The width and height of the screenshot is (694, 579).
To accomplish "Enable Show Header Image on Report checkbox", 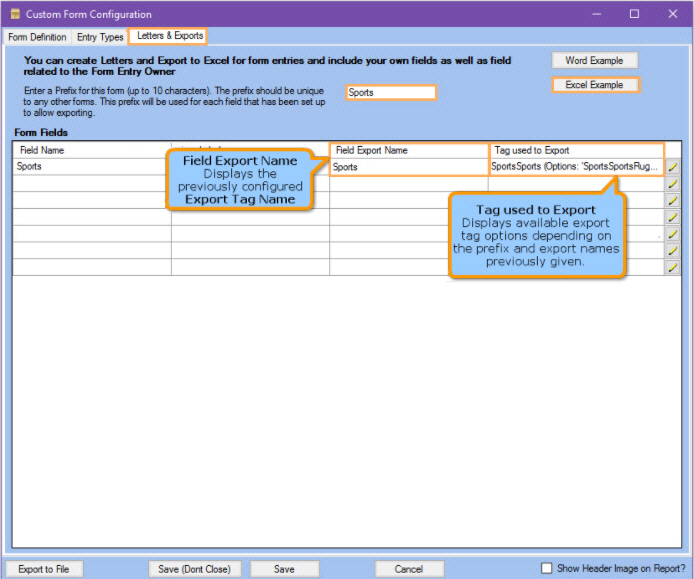I will point(546,568).
